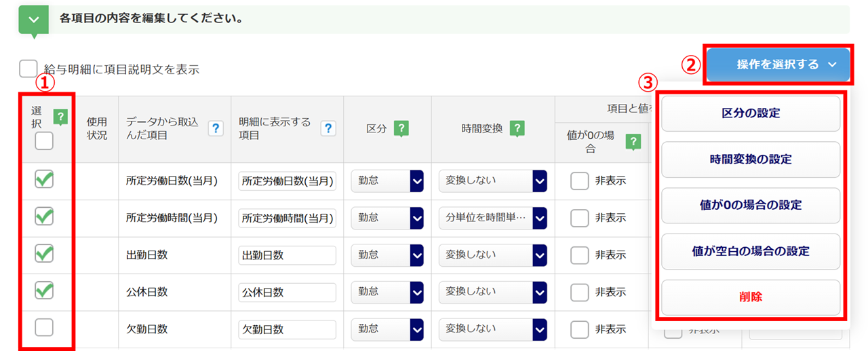The image size is (868, 351).
Task: Toggle the select-all checkbox under 選択
Action: coord(44,141)
